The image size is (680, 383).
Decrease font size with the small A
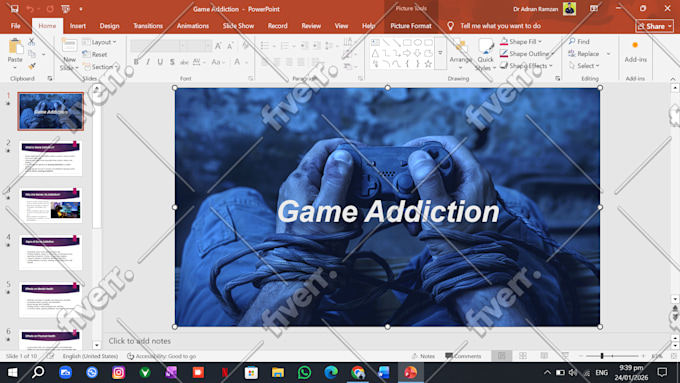point(230,46)
